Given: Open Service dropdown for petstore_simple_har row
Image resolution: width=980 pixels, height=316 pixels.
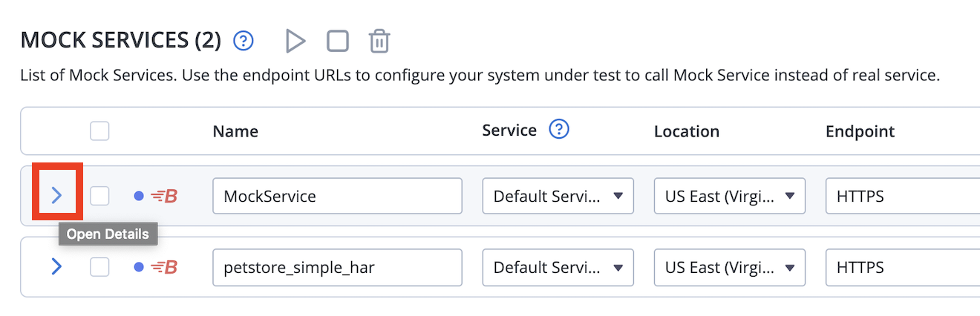Looking at the screenshot, I should point(558,267).
